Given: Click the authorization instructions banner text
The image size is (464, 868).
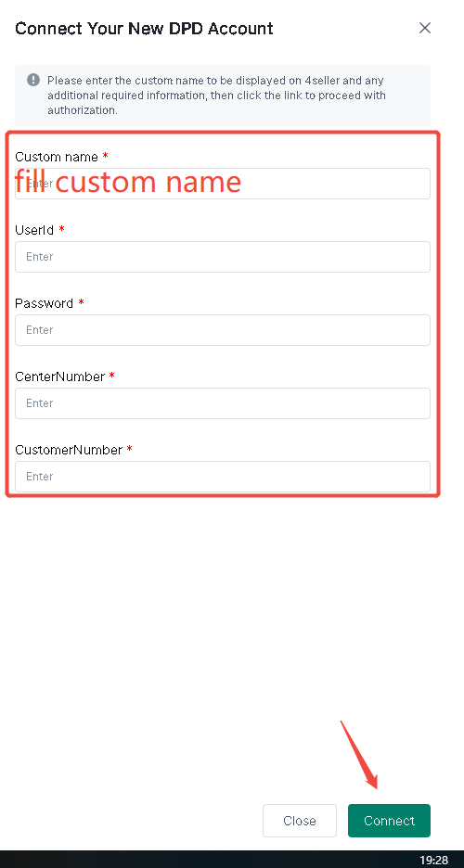Looking at the screenshot, I should tap(216, 96).
